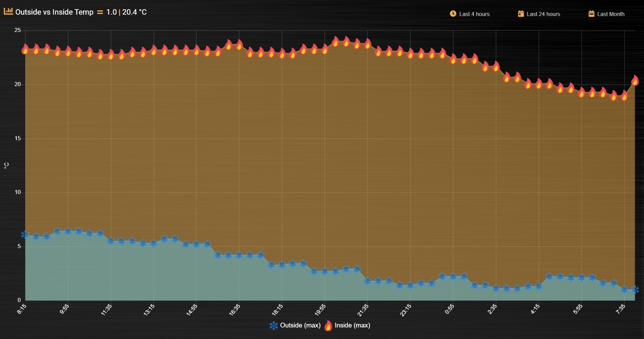Screen dimensions: 644x339
Task: Click the 0:55 x-axis time label
Action: pos(449,309)
